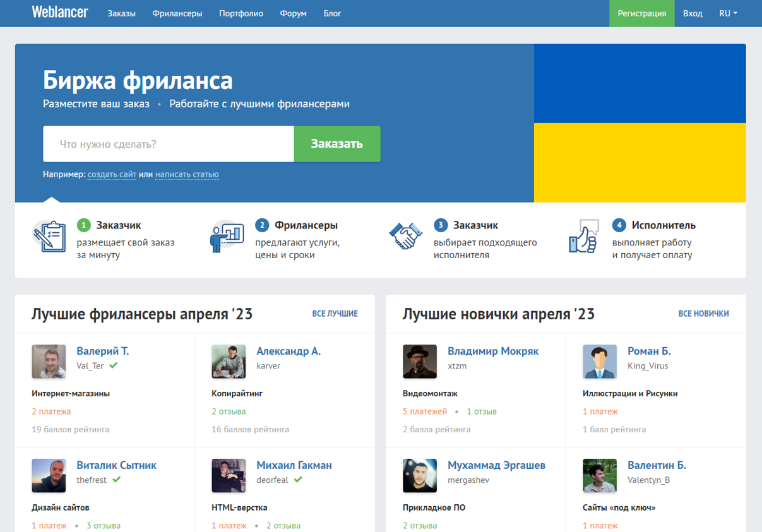Screen dimensions: 762x532
Task: Open the Форум menu item
Action: point(294,13)
